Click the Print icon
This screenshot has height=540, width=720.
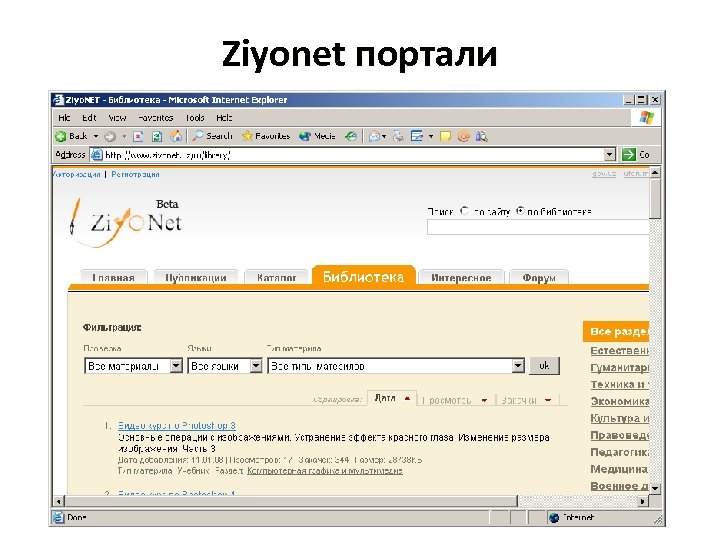398,136
